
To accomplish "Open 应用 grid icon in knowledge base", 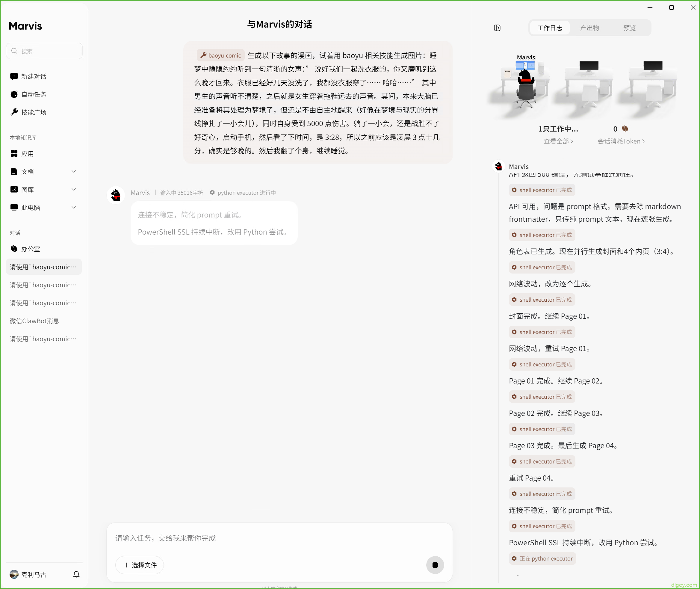I will (14, 154).
